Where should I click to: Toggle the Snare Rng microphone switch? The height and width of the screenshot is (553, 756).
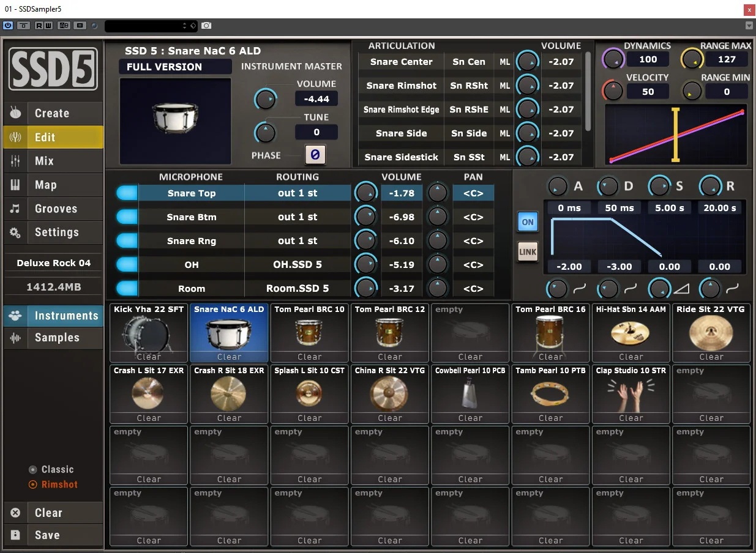pyautogui.click(x=127, y=241)
